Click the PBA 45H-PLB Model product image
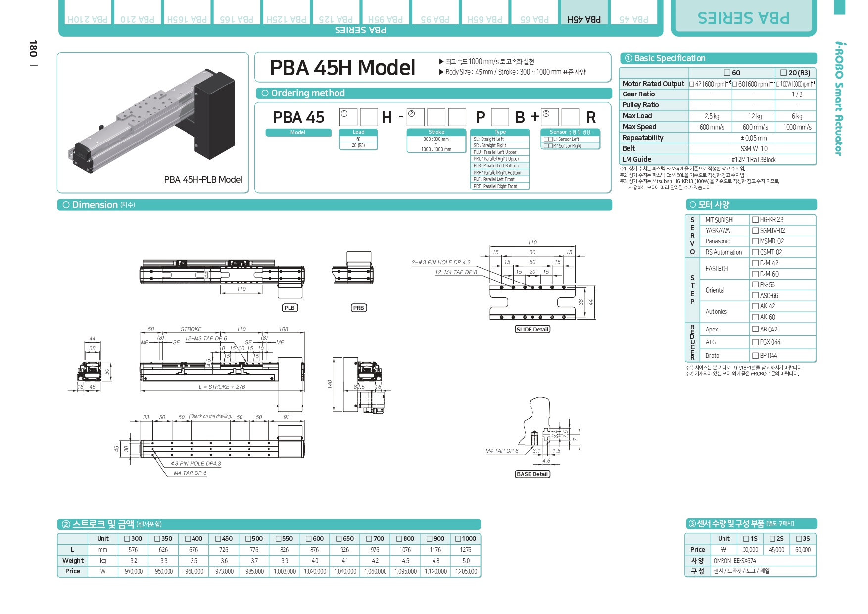The image size is (868, 614). tap(153, 123)
